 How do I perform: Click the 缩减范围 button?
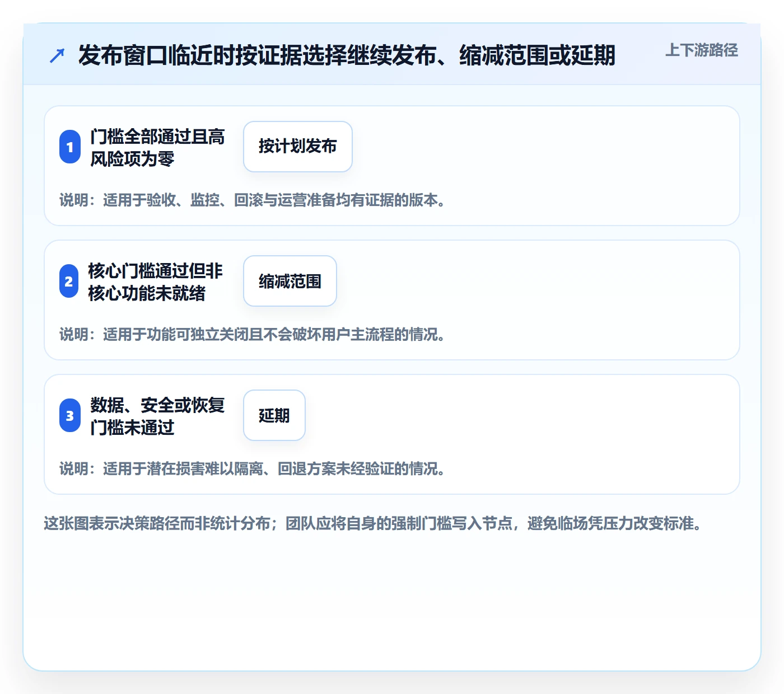(x=290, y=281)
